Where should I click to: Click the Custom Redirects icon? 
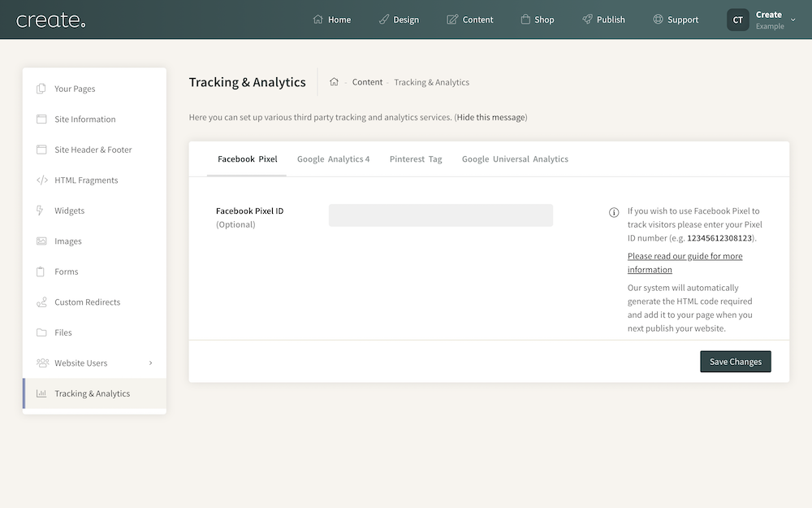click(x=41, y=302)
